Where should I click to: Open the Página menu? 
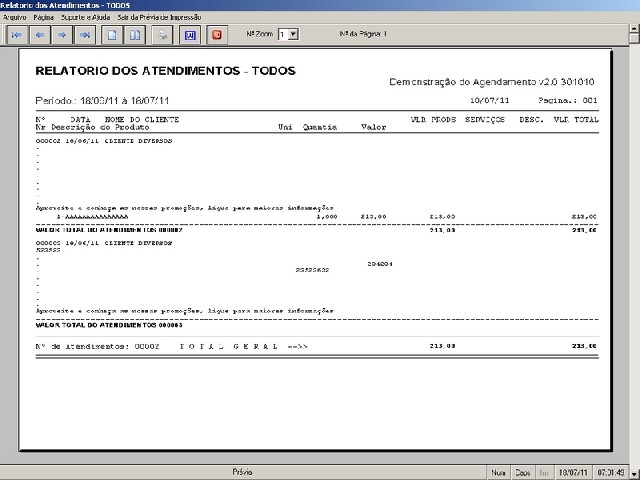43,17
